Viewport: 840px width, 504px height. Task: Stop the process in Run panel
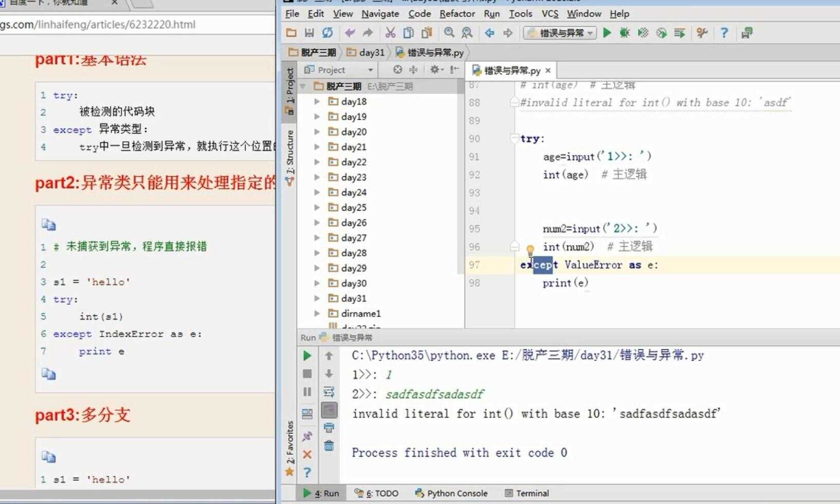tap(307, 374)
